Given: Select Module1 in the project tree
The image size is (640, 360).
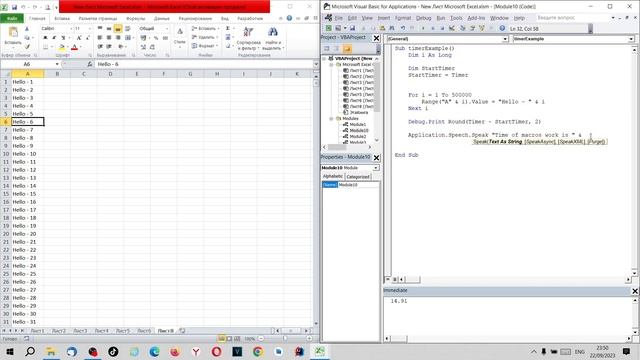Looking at the screenshot, I should click(x=358, y=124).
